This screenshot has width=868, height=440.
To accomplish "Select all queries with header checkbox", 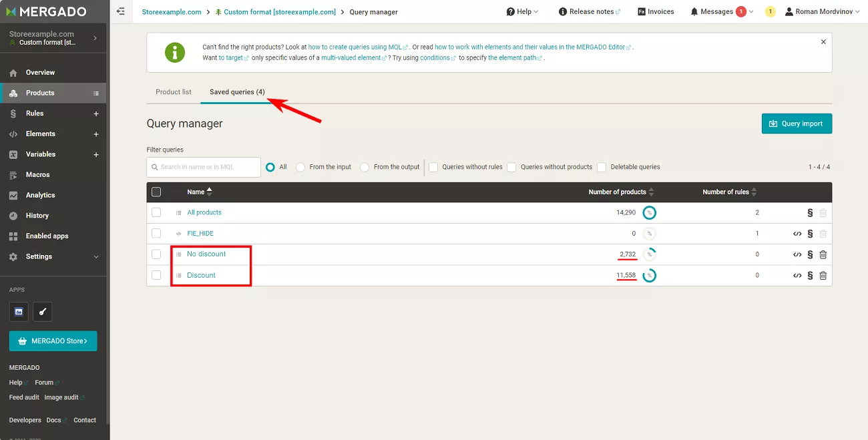I will coord(156,192).
